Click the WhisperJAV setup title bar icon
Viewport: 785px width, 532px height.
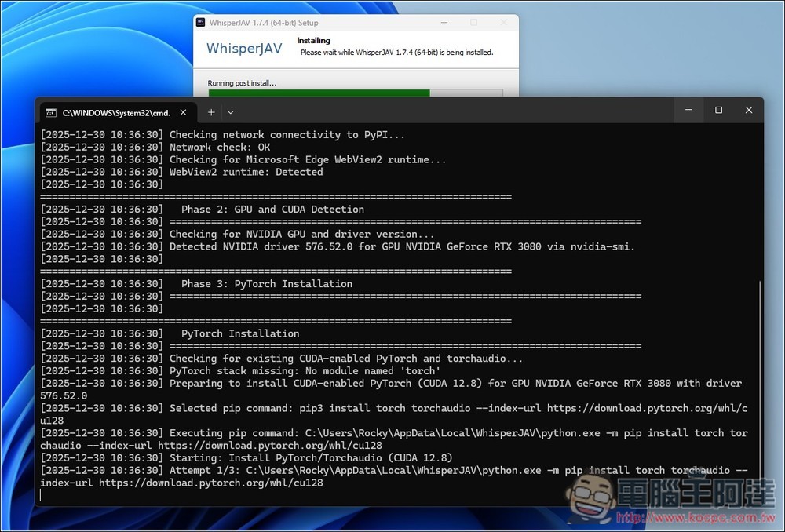coord(201,23)
